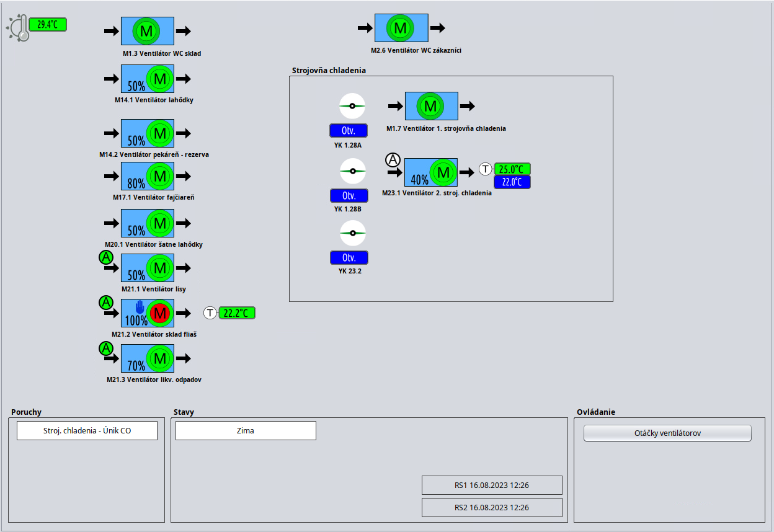The height and width of the screenshot is (532, 774).
Task: Open the Otáčky ventilátorov control
Action: (667, 433)
